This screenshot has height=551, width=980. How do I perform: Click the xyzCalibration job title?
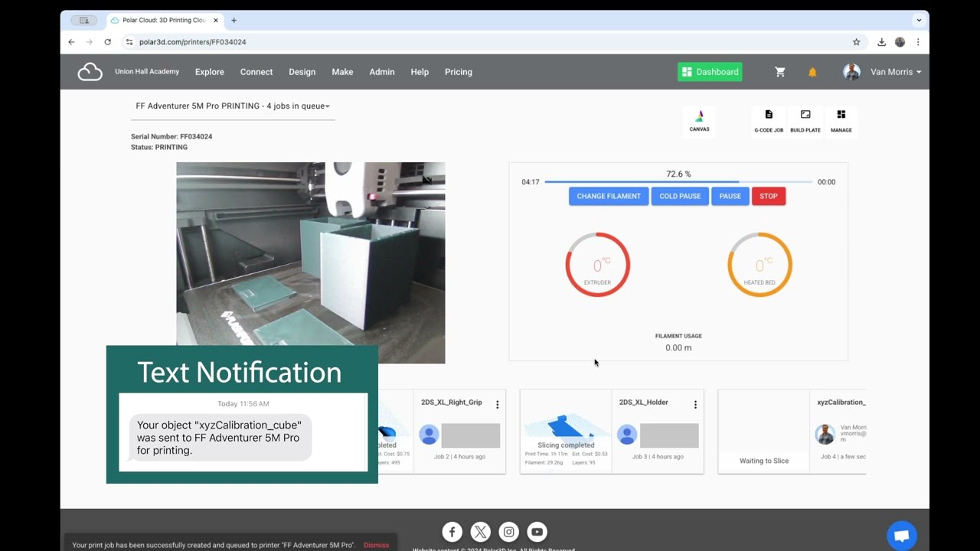(x=841, y=403)
